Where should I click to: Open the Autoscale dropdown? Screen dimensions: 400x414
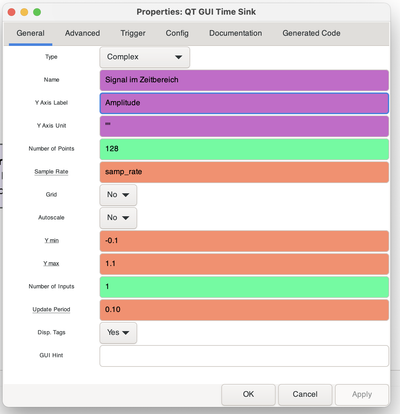(x=118, y=218)
